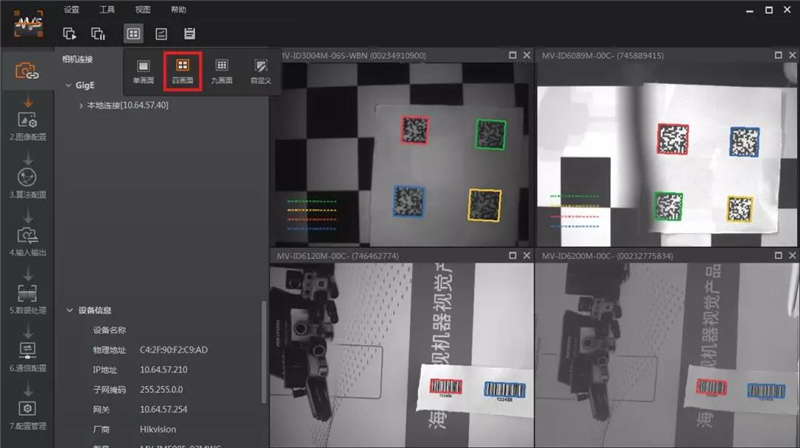
Task: Go to 3.算法配置 algorithm settings step
Action: [x=27, y=180]
